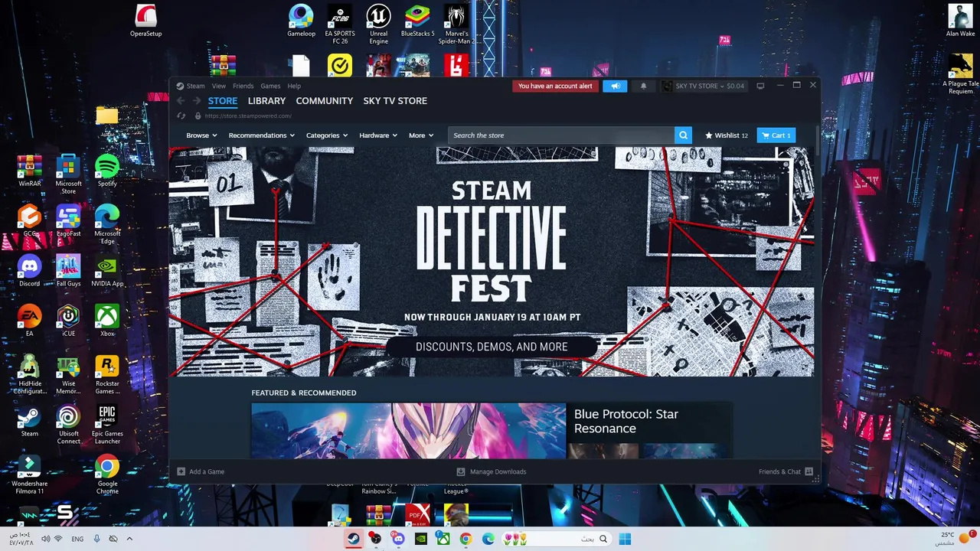Open Alan Wake desktop icon
This screenshot has height=551, width=980.
(960, 21)
